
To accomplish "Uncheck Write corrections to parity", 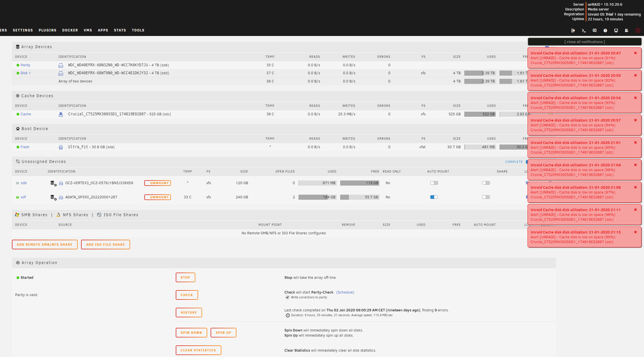I will click(x=287, y=297).
